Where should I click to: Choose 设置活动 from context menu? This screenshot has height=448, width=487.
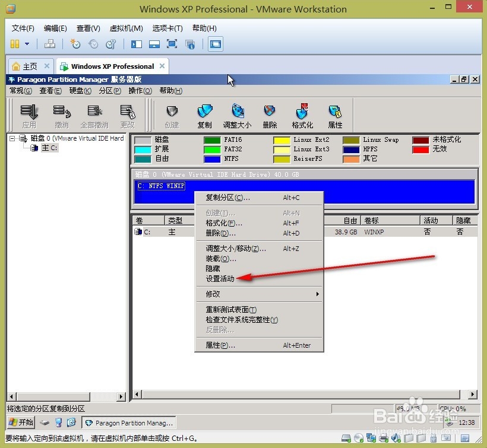pyautogui.click(x=259, y=279)
